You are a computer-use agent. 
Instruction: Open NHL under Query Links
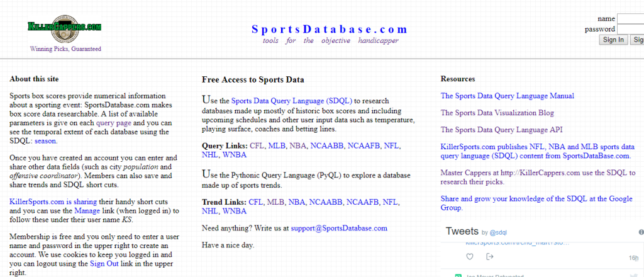(x=210, y=155)
